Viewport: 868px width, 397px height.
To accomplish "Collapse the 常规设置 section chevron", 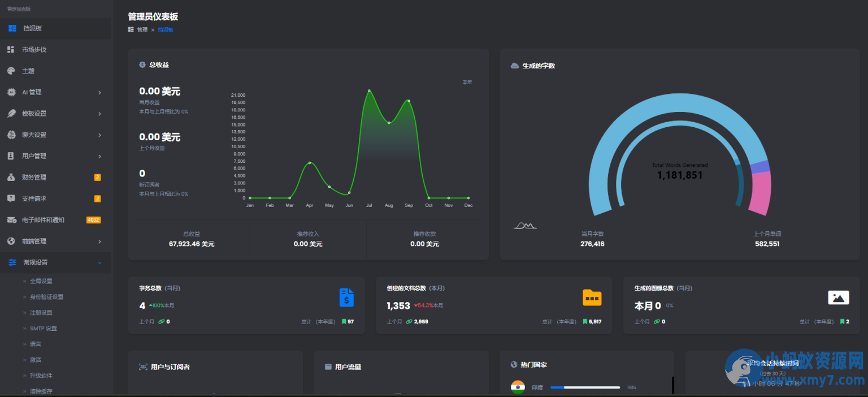I will pos(99,262).
